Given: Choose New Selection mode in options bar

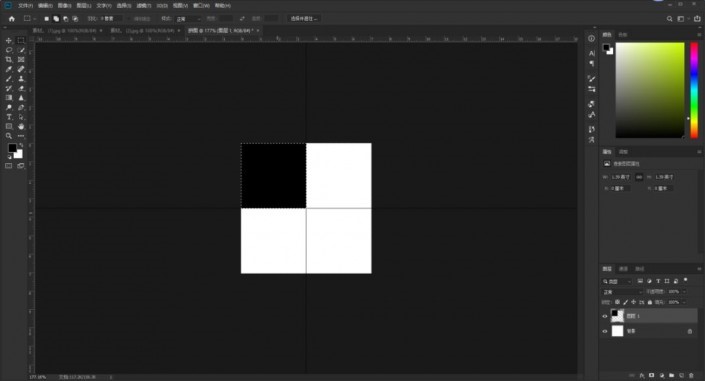Looking at the screenshot, I should (46, 19).
